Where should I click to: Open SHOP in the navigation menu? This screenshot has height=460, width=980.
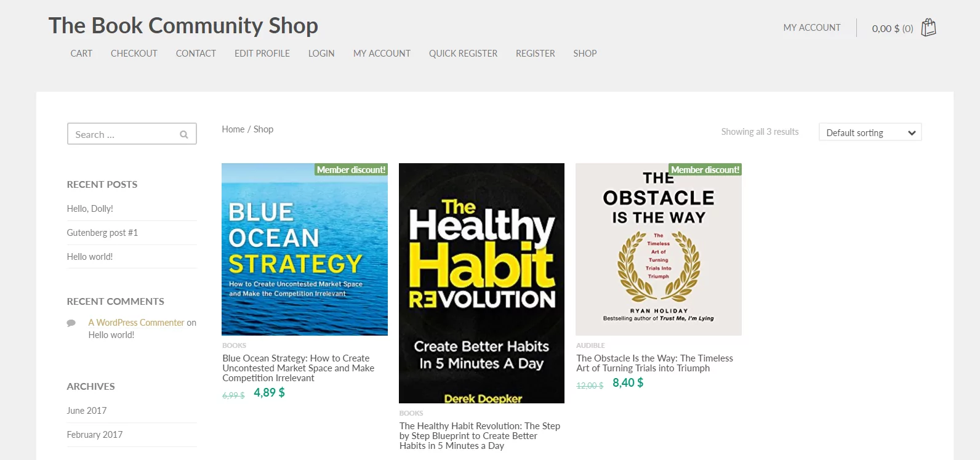point(585,54)
